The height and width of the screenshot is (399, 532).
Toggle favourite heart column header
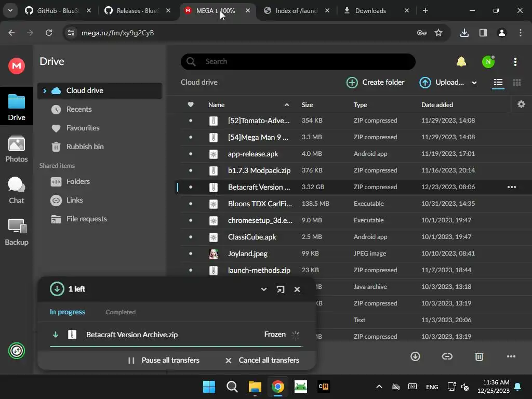coord(191,104)
